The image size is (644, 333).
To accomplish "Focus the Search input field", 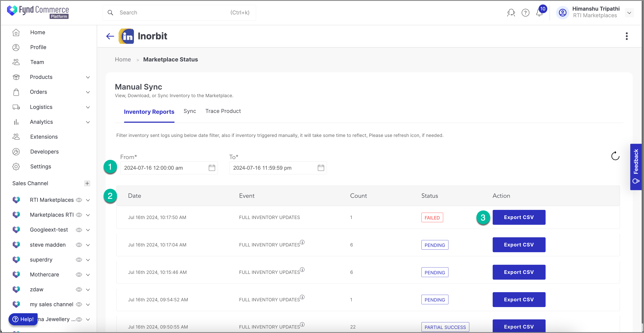I will pos(179,13).
